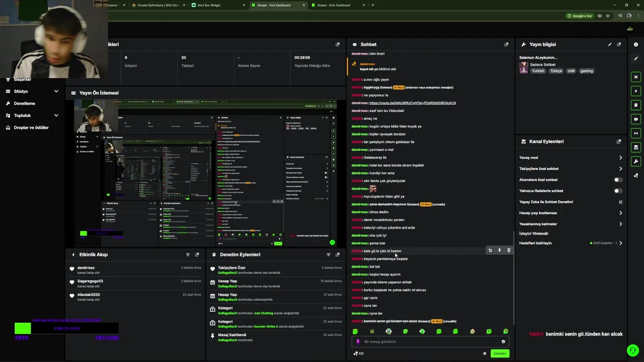Reply to faki04's highlighted message

tap(490, 250)
